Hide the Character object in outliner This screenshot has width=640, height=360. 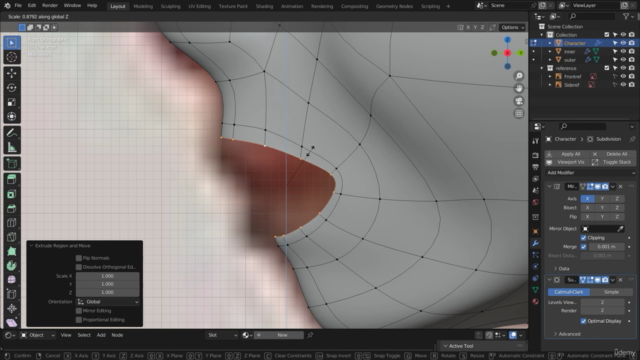pyautogui.click(x=623, y=43)
